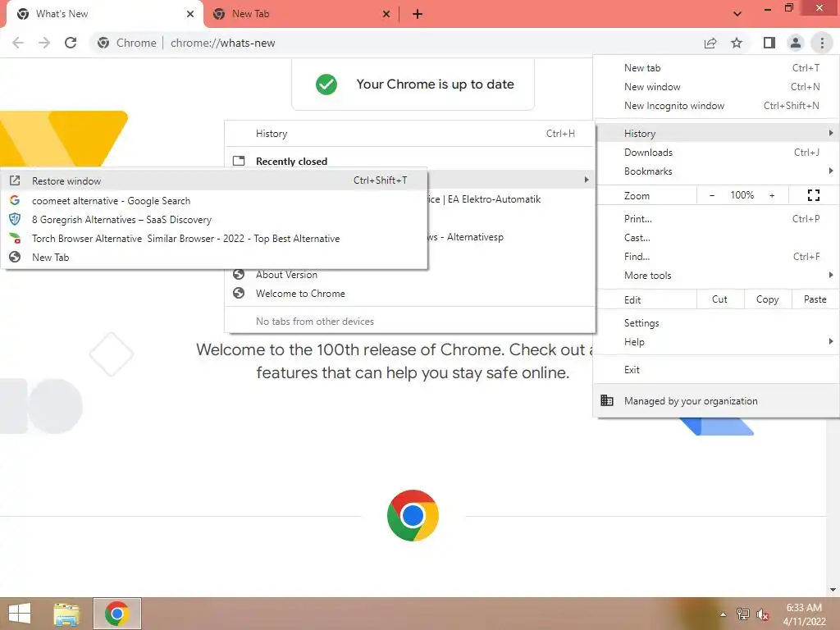Screen dimensions: 840x630
Task: Select Print... in the menu
Action: [x=717, y=218]
